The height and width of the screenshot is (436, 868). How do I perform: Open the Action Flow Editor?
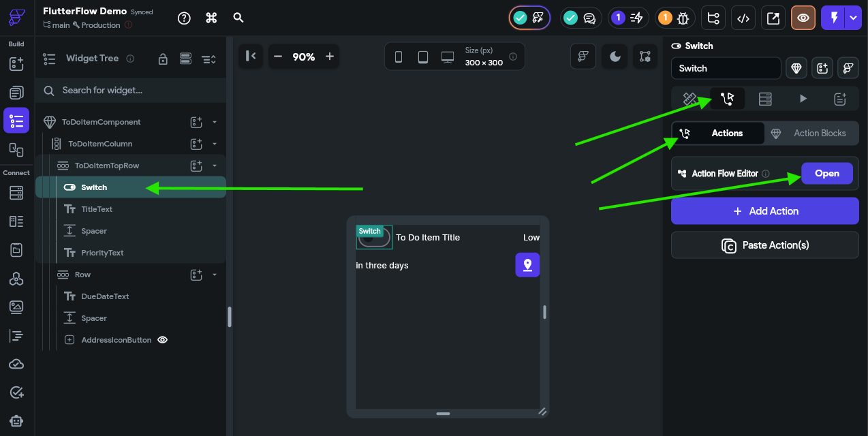pos(827,174)
